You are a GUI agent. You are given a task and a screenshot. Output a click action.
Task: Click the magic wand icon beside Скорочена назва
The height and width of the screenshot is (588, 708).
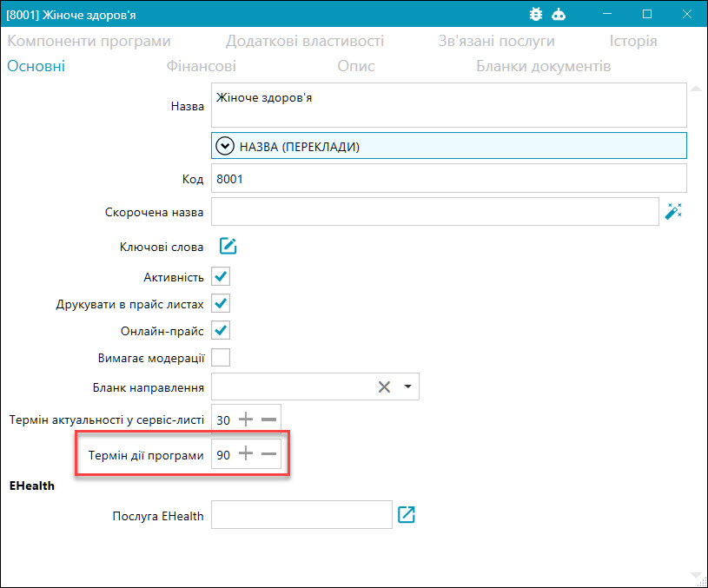(673, 211)
